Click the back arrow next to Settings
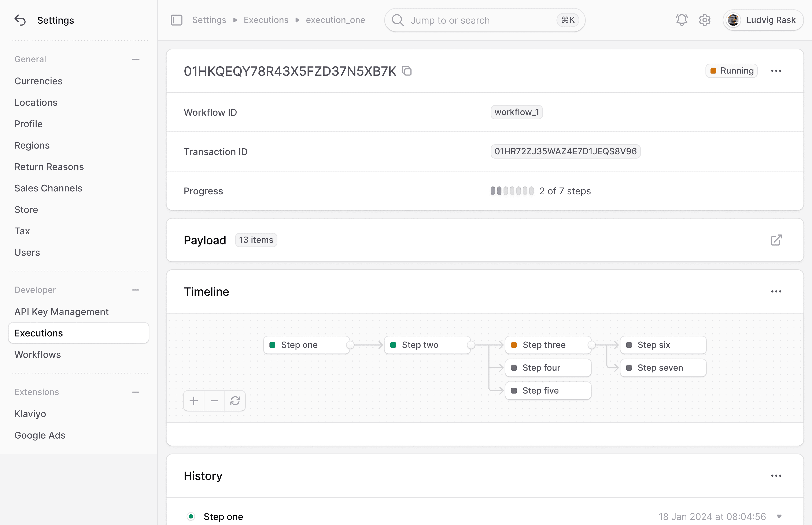The image size is (812, 525). click(20, 20)
